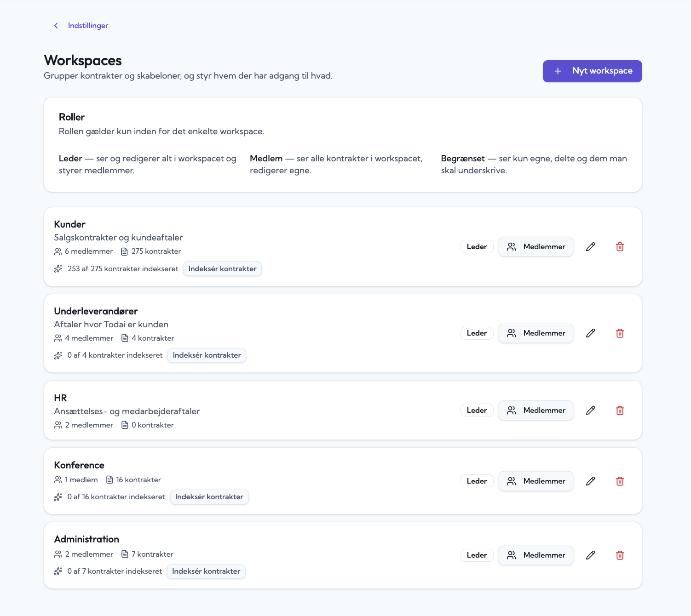Edit the HR workspace using the pencil icon

coord(591,411)
